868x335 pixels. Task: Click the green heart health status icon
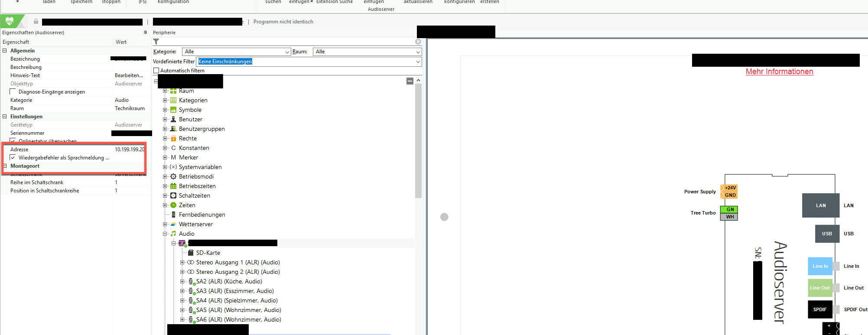tap(10, 21)
